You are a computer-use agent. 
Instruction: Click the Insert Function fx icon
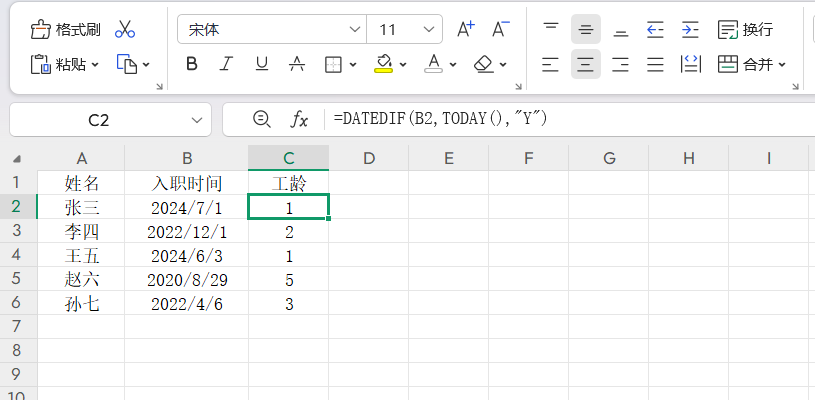click(299, 120)
